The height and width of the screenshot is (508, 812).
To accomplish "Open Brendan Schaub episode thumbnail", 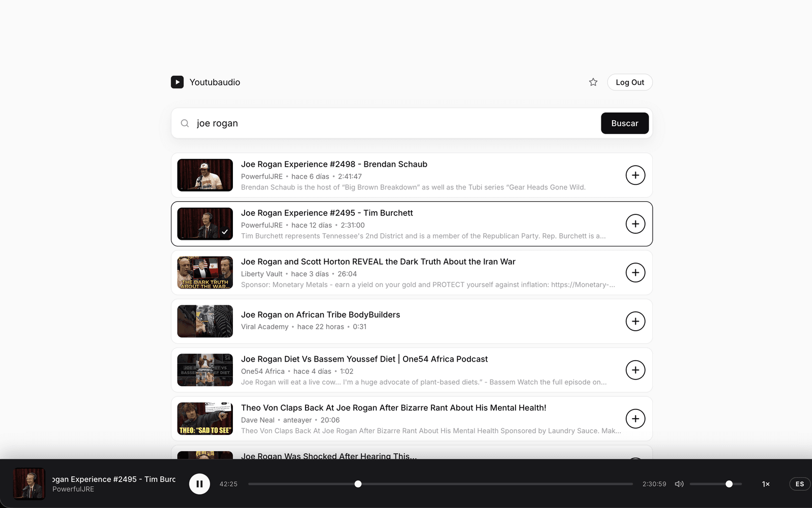I will [x=205, y=175].
